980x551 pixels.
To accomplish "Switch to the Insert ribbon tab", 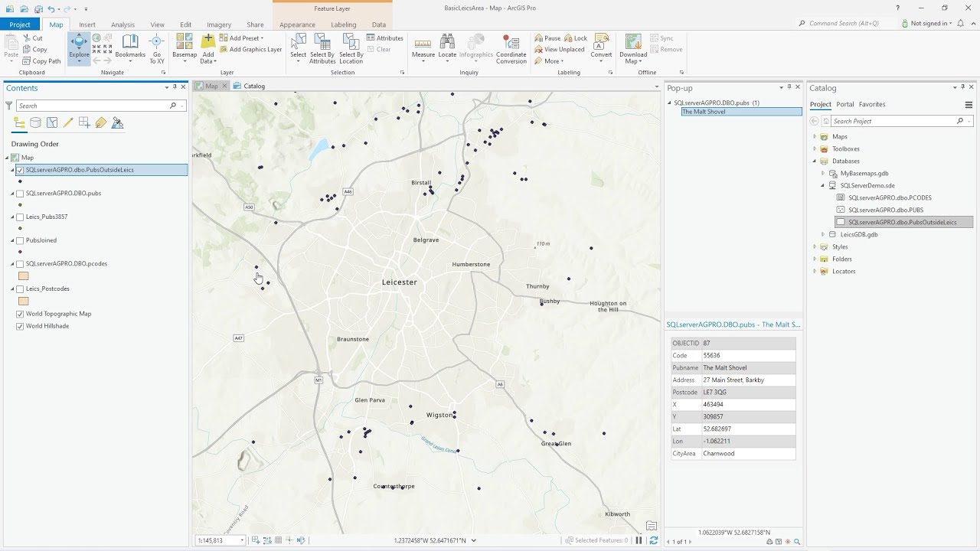I will pyautogui.click(x=87, y=24).
